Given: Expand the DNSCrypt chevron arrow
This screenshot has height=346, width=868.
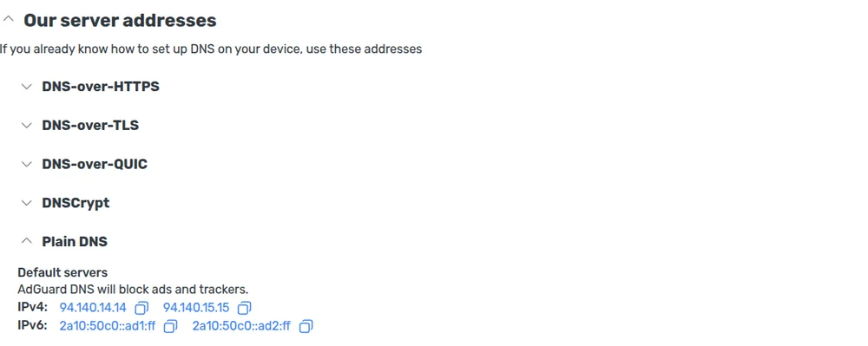Looking at the screenshot, I should click(x=27, y=203).
